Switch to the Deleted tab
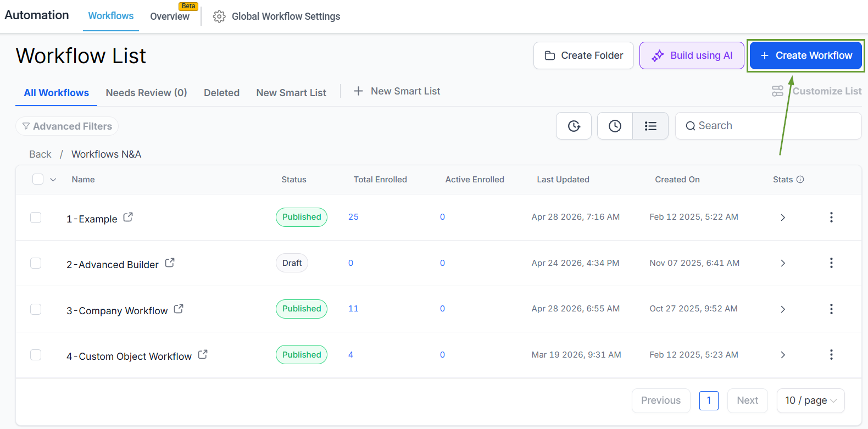 pos(221,93)
